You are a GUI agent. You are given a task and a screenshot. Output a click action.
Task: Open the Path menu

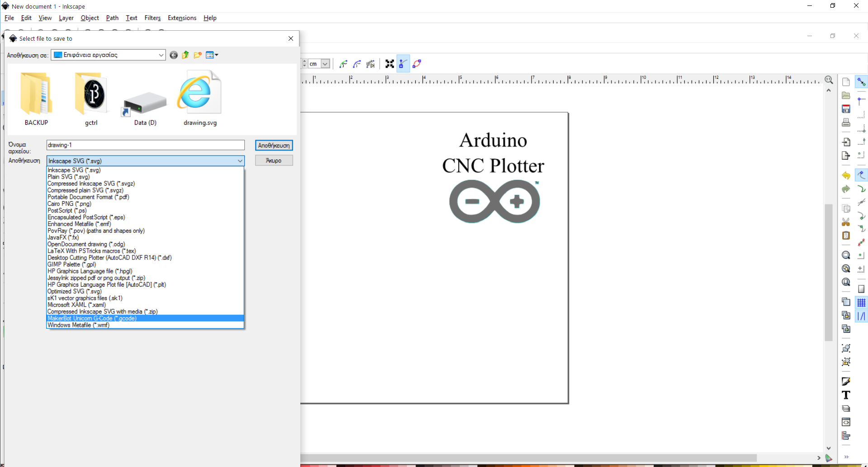pyautogui.click(x=112, y=18)
